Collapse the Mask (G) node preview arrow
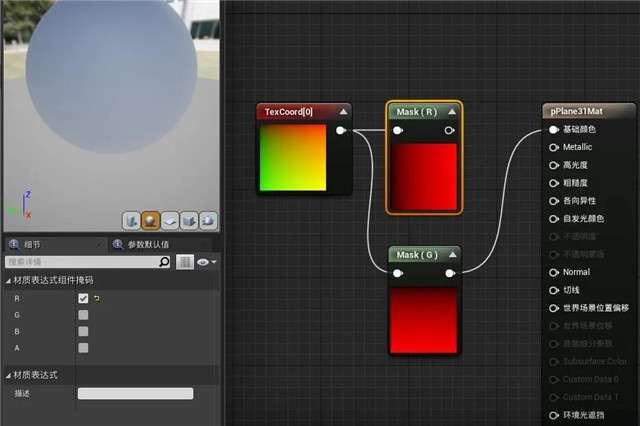The width and height of the screenshot is (640, 426). click(x=451, y=255)
